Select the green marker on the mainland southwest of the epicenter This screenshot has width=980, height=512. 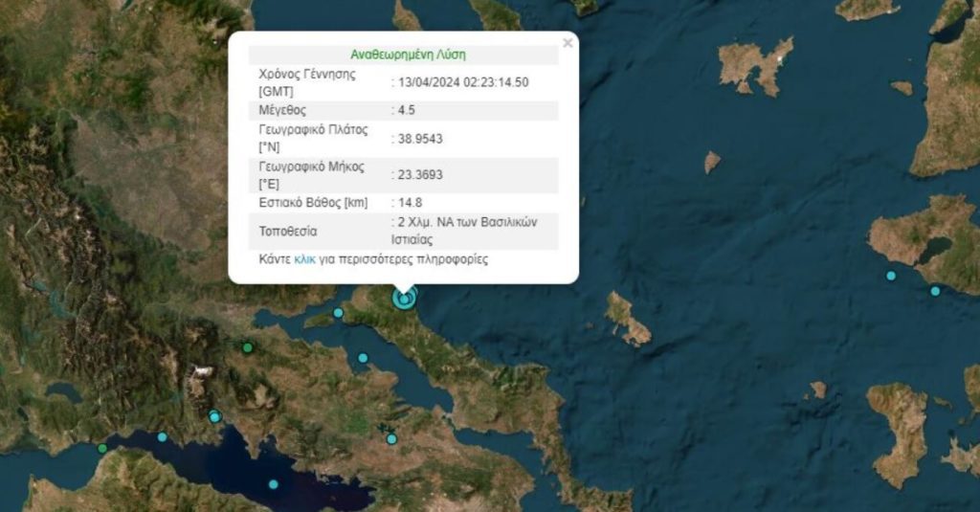point(248,347)
